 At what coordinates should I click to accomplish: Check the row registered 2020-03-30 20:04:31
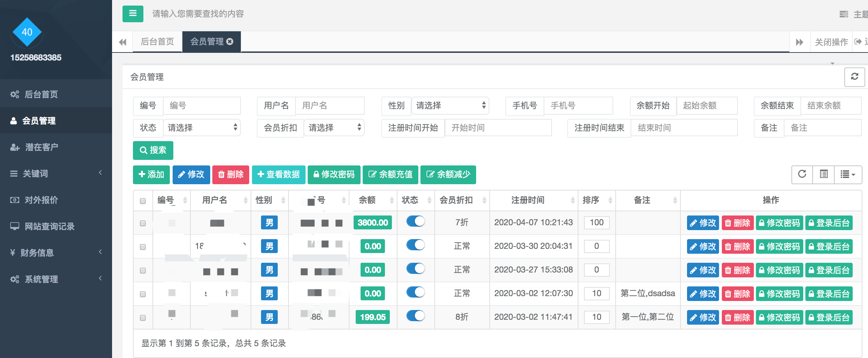point(143,247)
